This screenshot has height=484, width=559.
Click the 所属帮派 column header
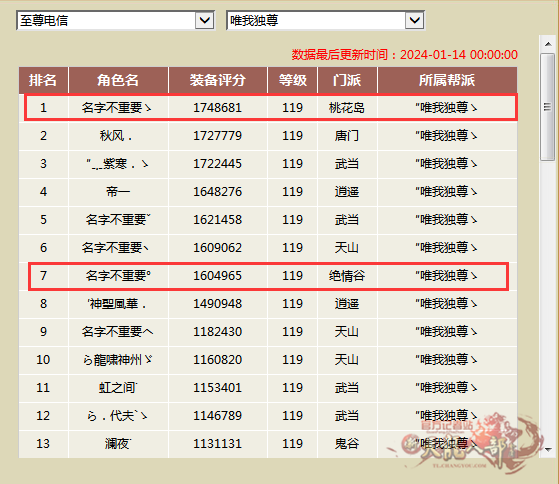pyautogui.click(x=447, y=80)
